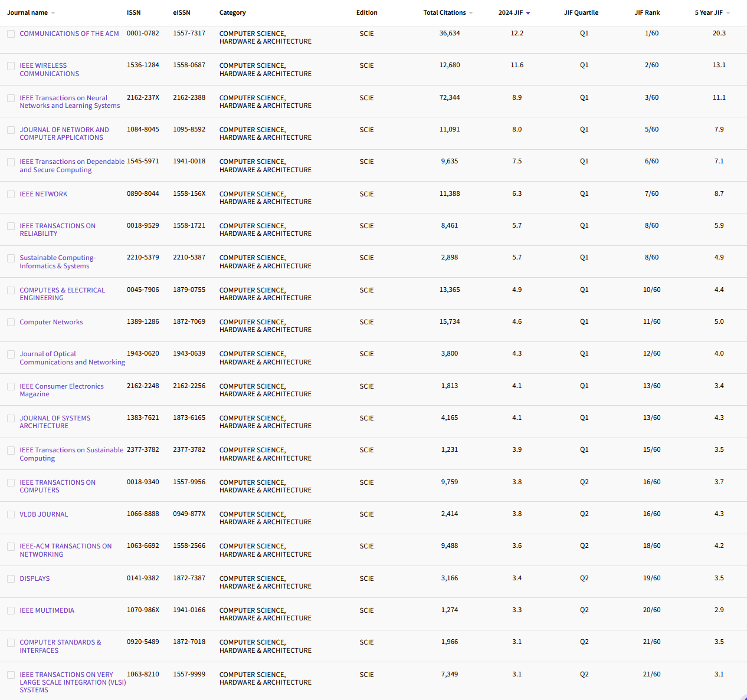Open IEEE Consumer Electronics Magazine page
Image resolution: width=747 pixels, height=700 pixels.
61,390
